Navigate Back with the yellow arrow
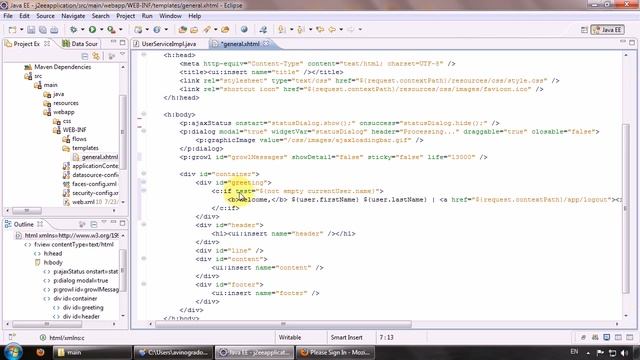 click(332, 29)
